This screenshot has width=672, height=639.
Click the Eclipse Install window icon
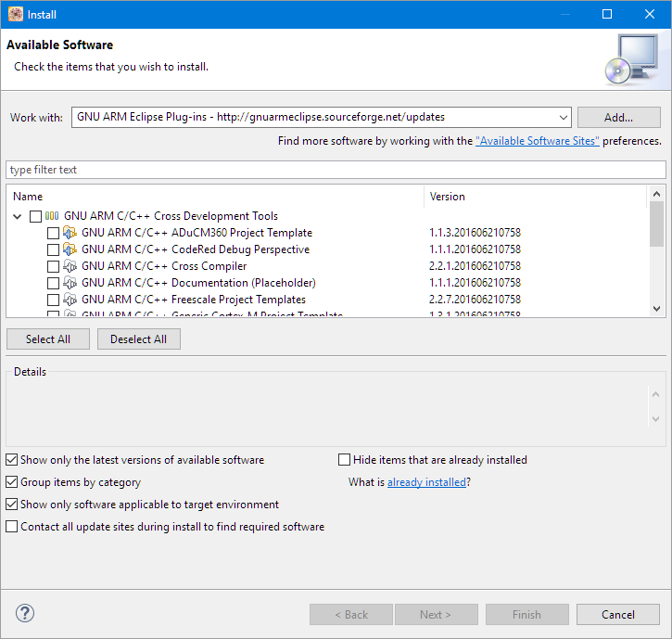[16, 14]
